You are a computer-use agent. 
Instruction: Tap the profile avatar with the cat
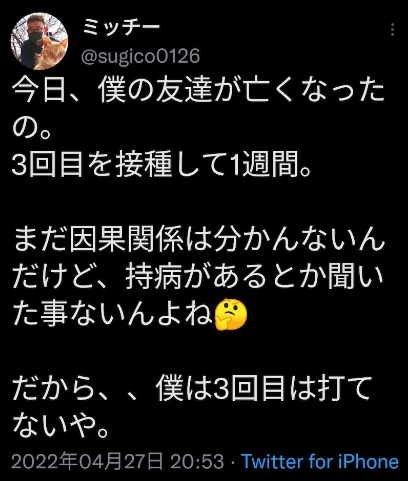coord(39,41)
